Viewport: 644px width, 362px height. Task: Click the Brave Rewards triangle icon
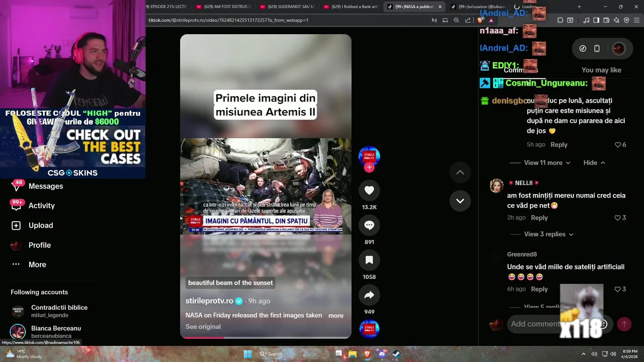tap(491, 20)
